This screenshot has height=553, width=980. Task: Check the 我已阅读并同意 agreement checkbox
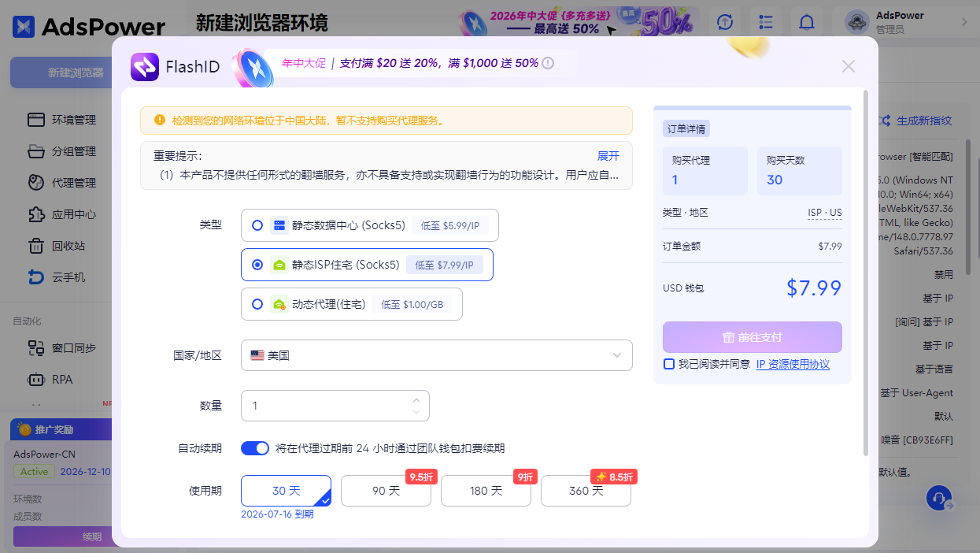pos(669,364)
